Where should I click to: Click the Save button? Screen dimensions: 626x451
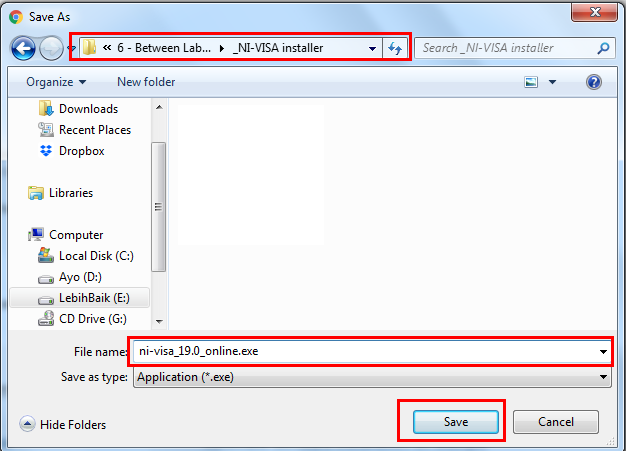click(x=456, y=422)
